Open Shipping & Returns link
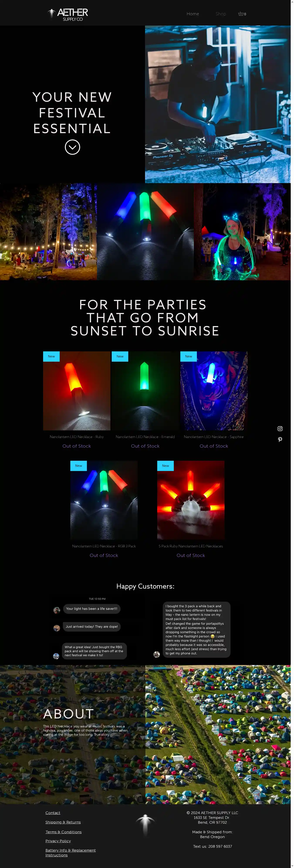Viewport: 294px width, 868px height. [x=63, y=822]
